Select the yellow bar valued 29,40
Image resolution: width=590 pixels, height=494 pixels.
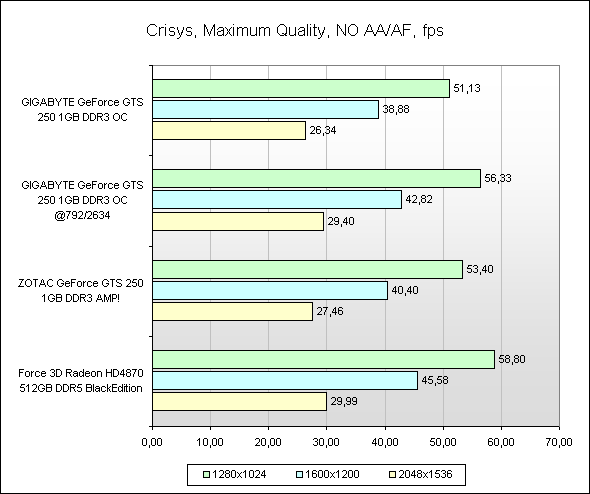point(238,221)
